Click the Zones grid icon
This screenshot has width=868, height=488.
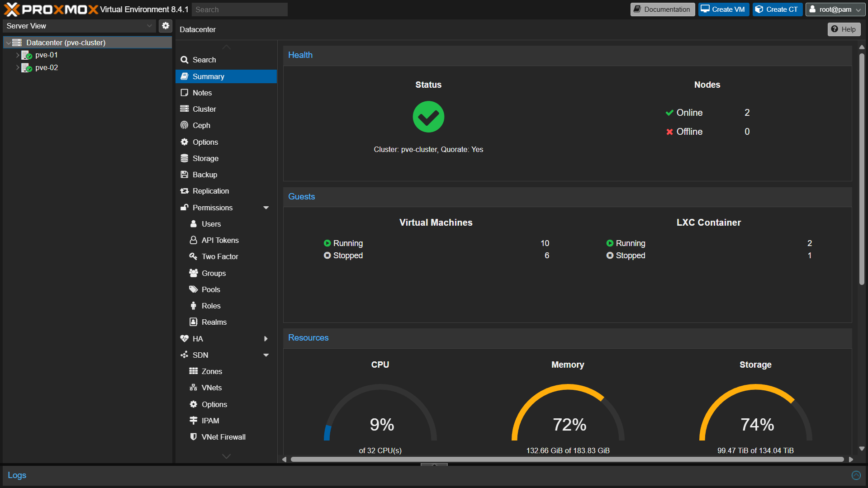click(x=194, y=371)
